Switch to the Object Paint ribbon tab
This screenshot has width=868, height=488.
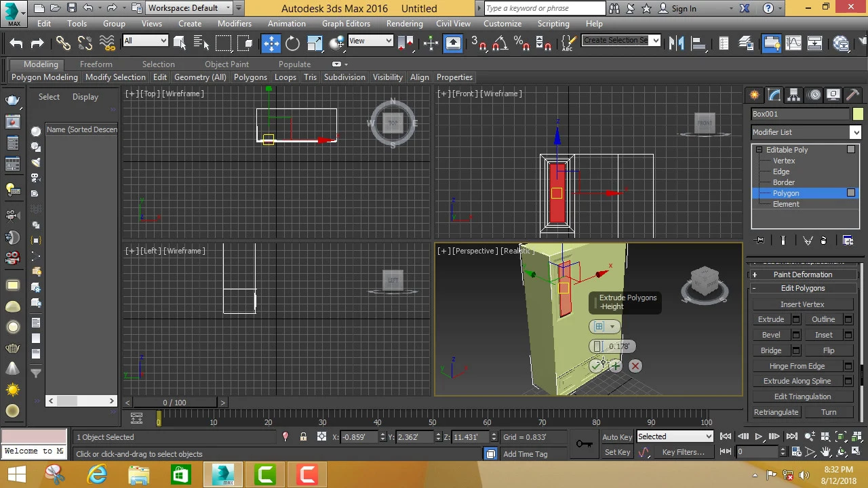click(x=227, y=64)
